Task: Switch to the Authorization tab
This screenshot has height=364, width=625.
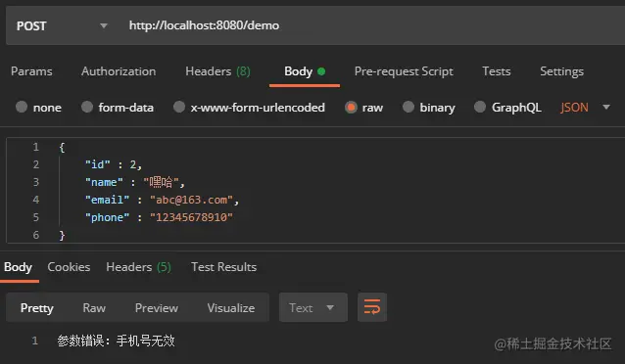Action: 119,71
